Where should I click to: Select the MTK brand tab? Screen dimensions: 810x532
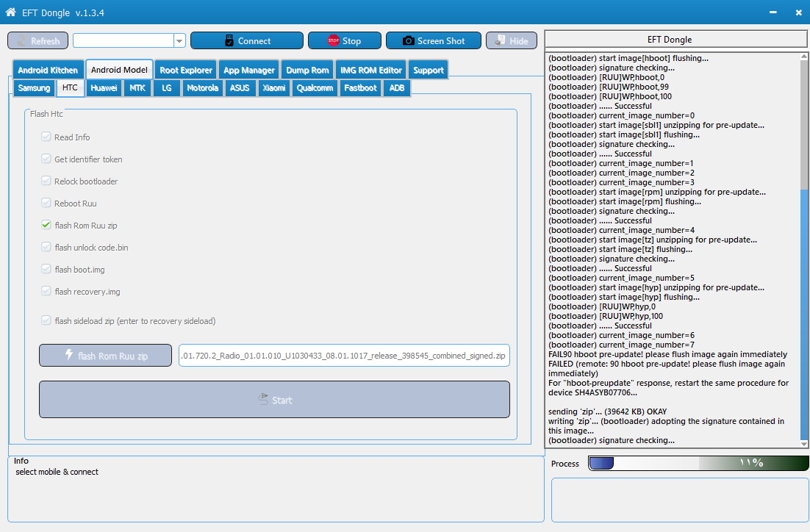[137, 88]
